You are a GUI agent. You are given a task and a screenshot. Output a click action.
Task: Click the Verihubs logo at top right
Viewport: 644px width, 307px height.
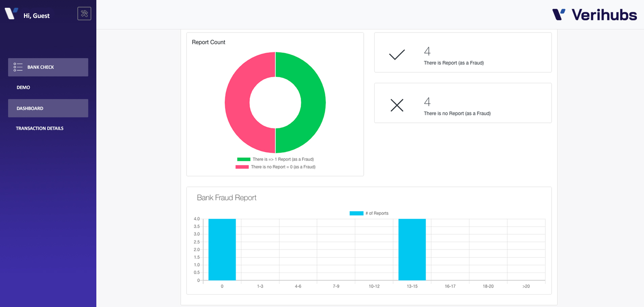pyautogui.click(x=595, y=15)
